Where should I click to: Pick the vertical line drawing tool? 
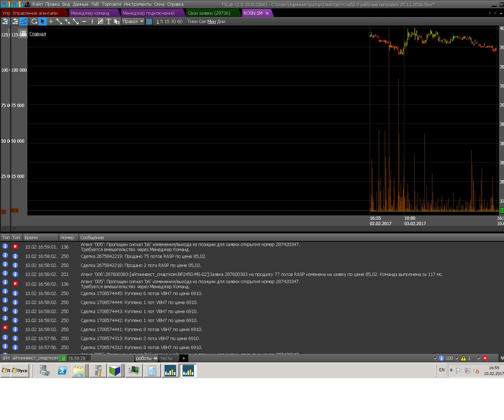pos(92,22)
